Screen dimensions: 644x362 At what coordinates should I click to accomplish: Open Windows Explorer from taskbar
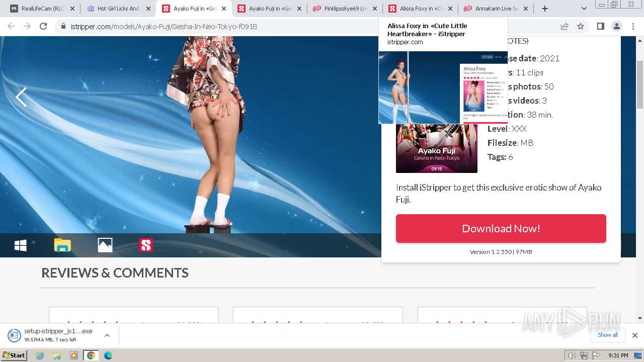(x=57, y=355)
